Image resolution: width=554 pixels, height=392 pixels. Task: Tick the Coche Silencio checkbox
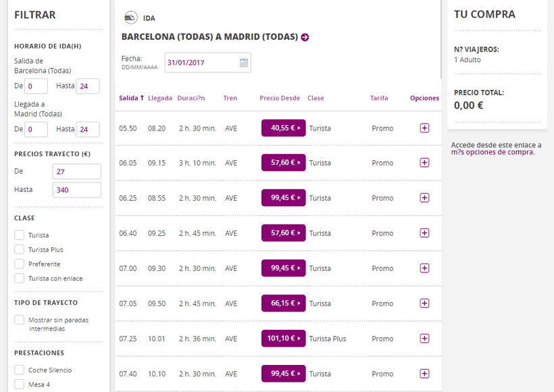[x=20, y=370]
